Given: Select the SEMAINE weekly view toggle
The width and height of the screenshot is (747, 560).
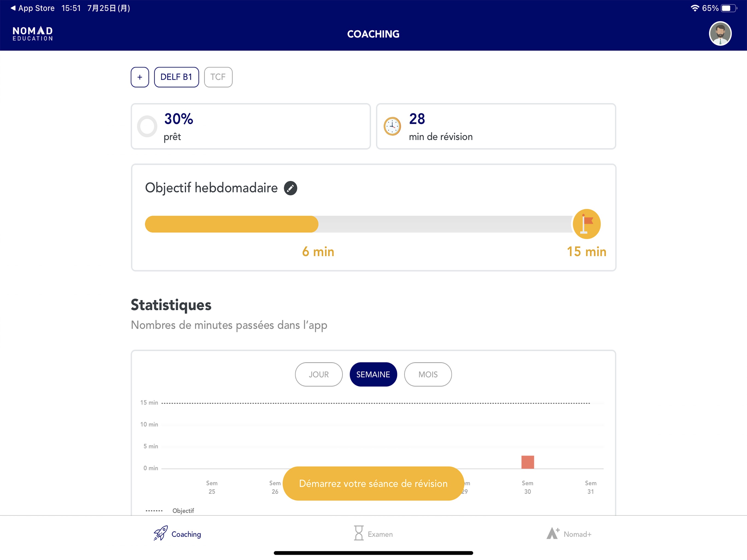Looking at the screenshot, I should pos(373,374).
